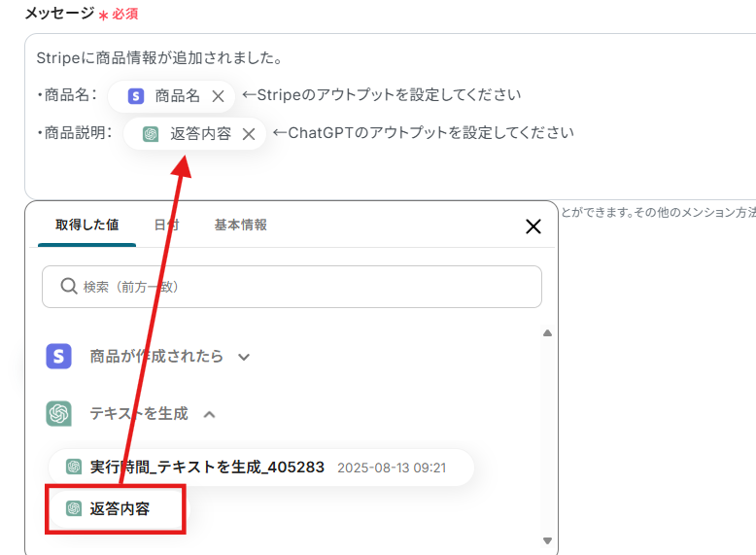Click the メッセージ field label
756x555 pixels.
pyautogui.click(x=59, y=13)
